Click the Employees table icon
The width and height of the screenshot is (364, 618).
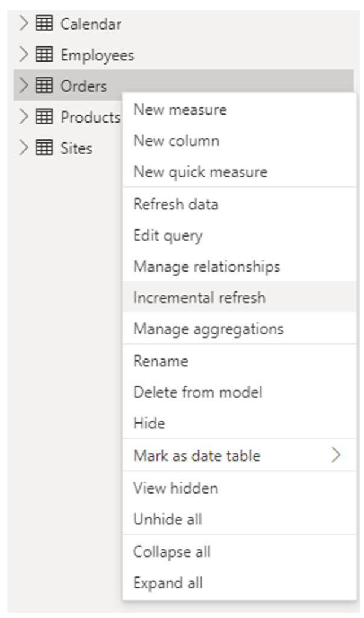point(45,53)
